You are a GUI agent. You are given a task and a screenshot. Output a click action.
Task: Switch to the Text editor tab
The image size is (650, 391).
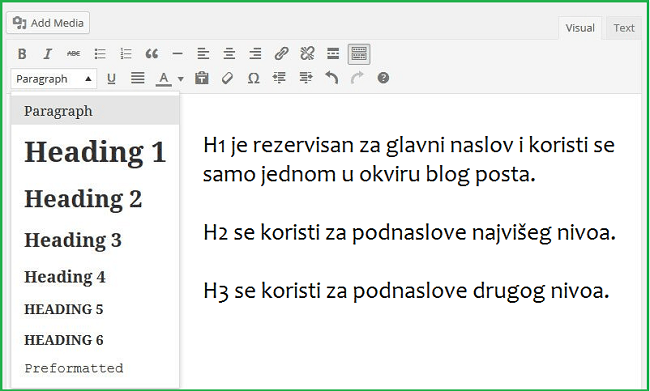point(624,28)
